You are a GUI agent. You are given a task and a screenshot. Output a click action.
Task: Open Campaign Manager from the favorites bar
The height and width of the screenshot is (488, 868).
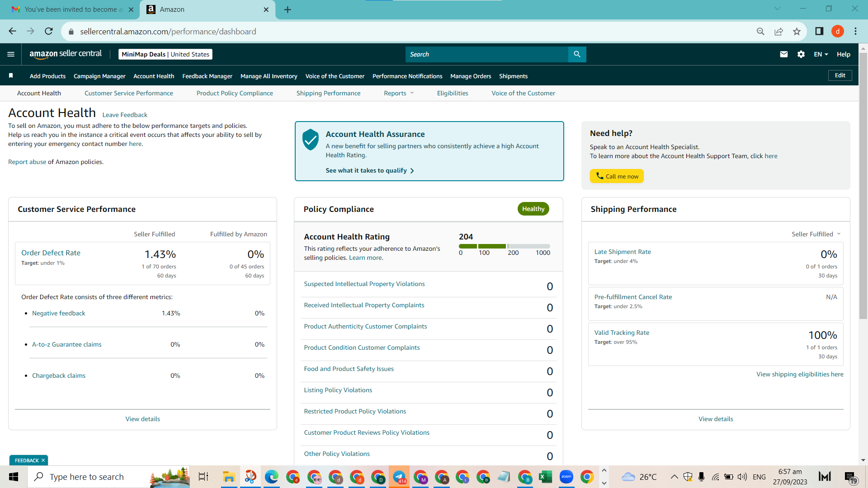coord(99,76)
